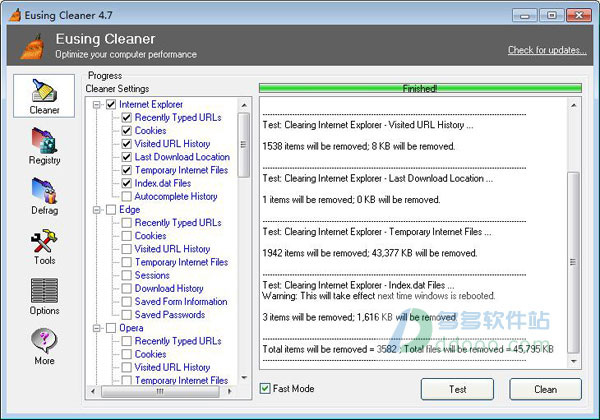
Task: Click the Clean button
Action: [x=545, y=389]
